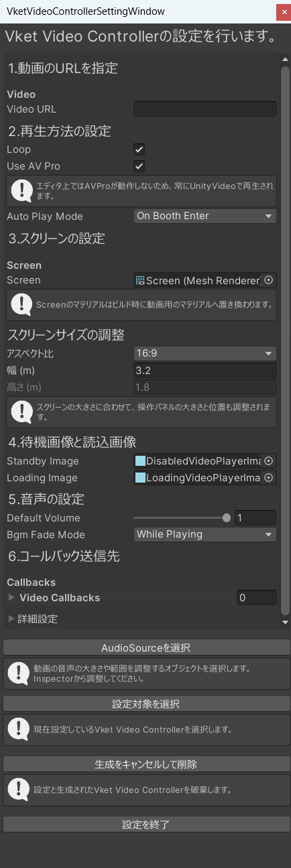Image resolution: width=291 pixels, height=868 pixels.
Task: Click the AudioSourceを選択 button
Action: (145, 647)
